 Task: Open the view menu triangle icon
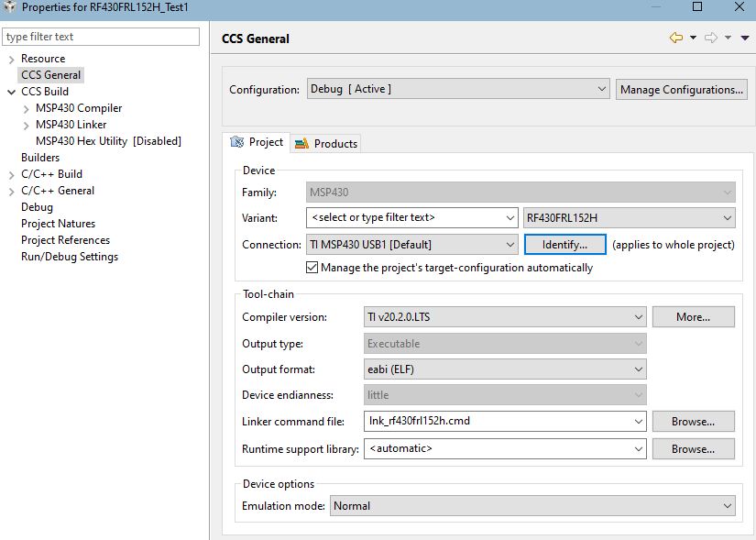(745, 38)
